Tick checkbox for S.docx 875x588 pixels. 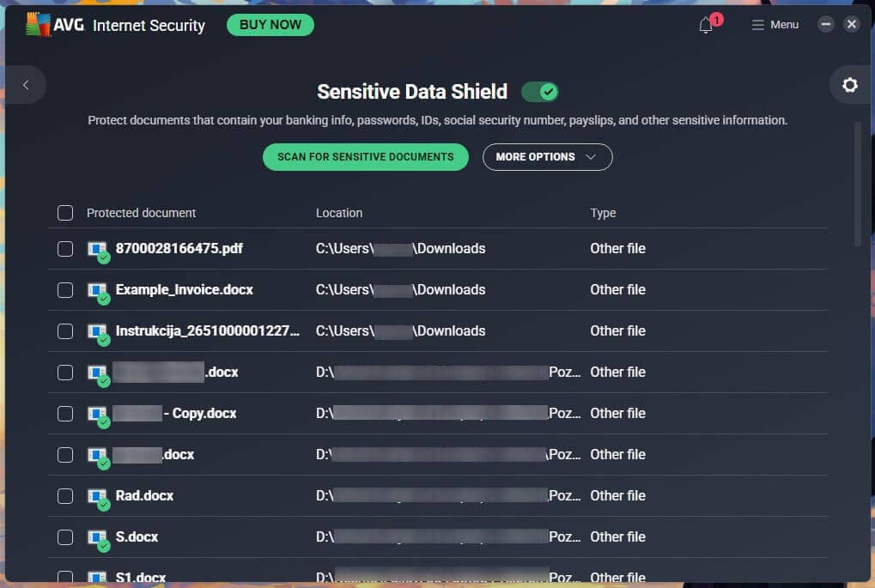point(65,537)
